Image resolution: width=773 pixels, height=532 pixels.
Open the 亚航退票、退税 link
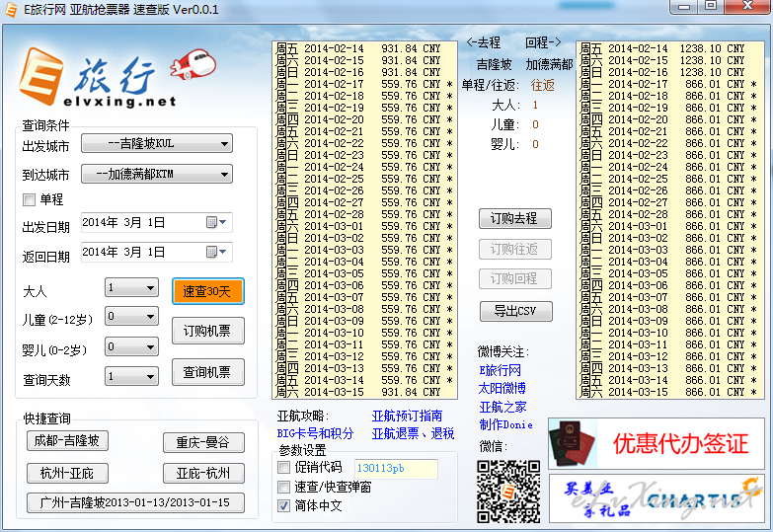pos(413,433)
